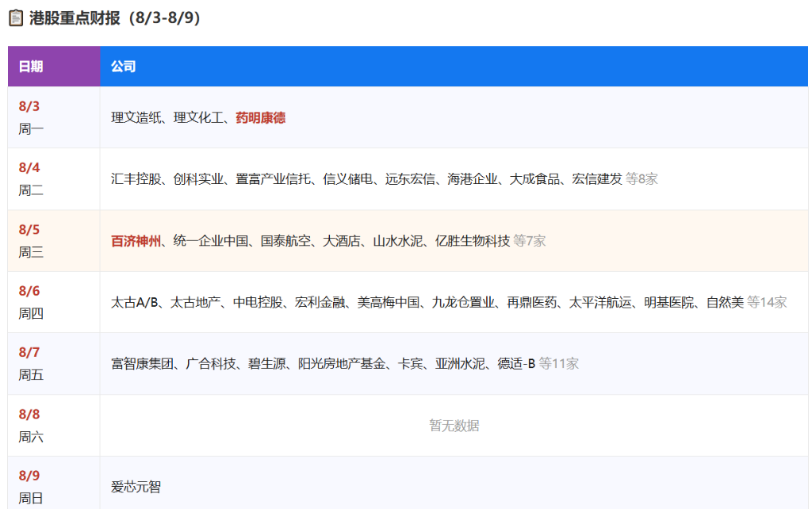812x509 pixels.
Task: Click the 港股重点财报 (8/3-8/9) heading
Action: 114,18
